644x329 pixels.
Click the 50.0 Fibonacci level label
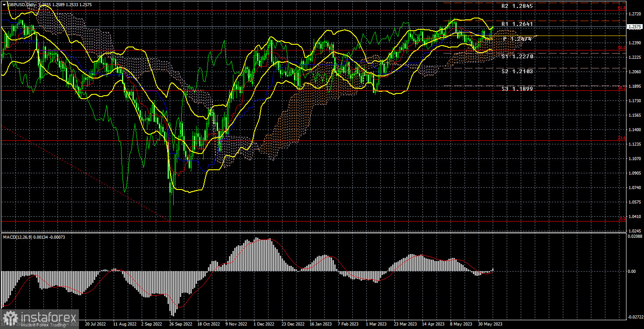click(x=622, y=48)
